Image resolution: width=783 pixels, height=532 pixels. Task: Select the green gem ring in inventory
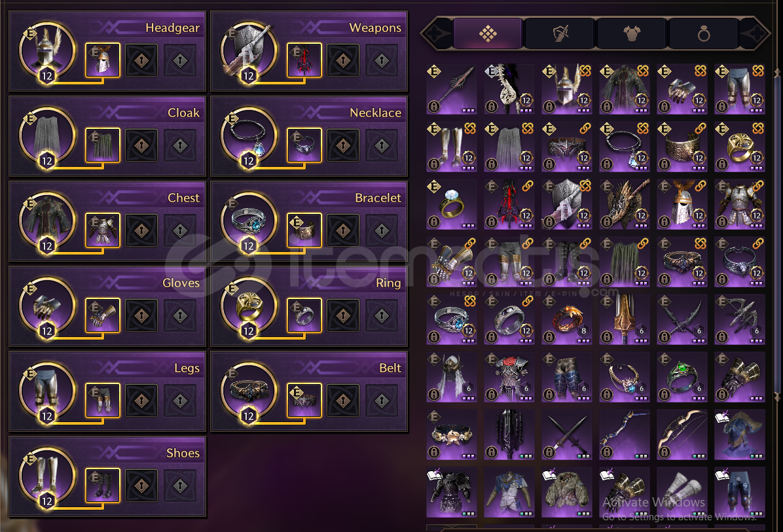682,377
